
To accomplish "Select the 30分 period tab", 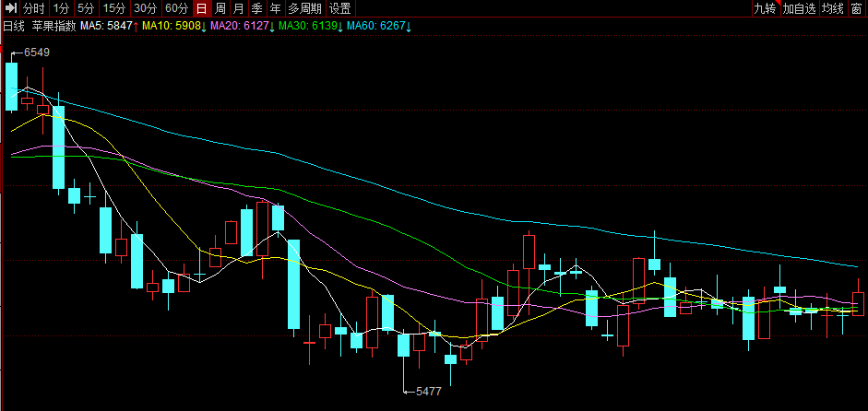I will (146, 7).
